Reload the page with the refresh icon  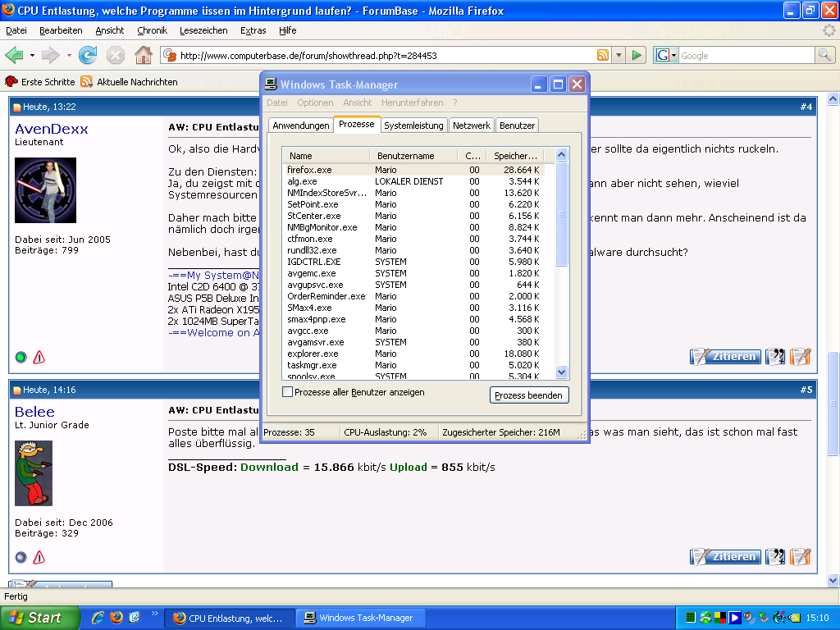88,55
